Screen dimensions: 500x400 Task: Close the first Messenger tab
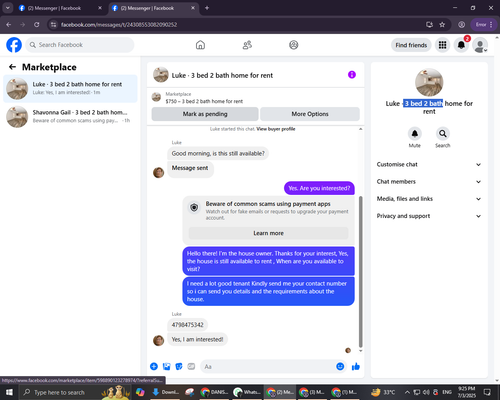click(x=100, y=8)
